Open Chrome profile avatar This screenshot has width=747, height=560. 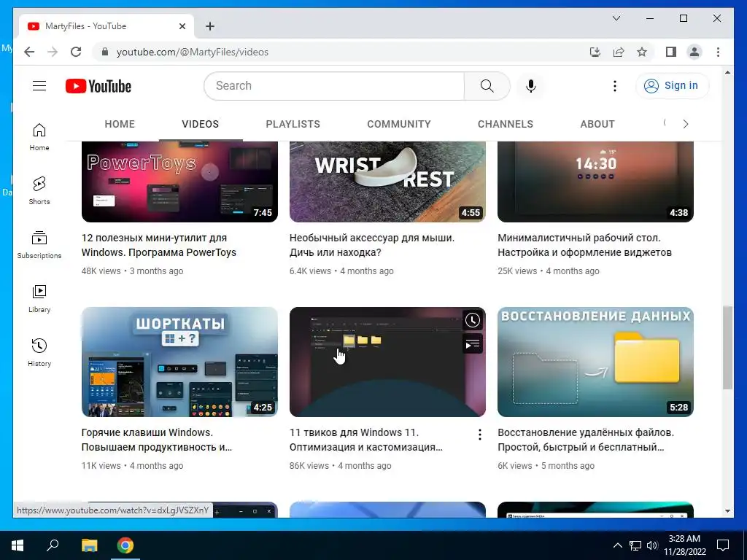[x=694, y=52]
